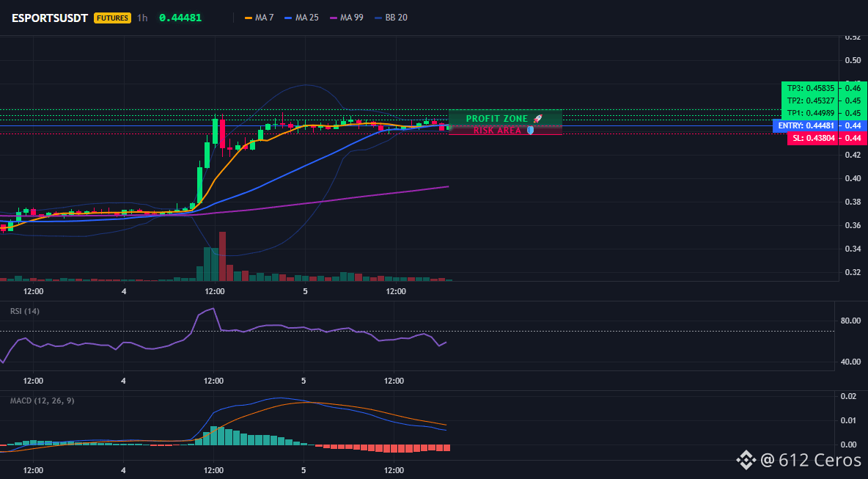
Task: Toggle the MA 25 legend item
Action: click(x=301, y=18)
